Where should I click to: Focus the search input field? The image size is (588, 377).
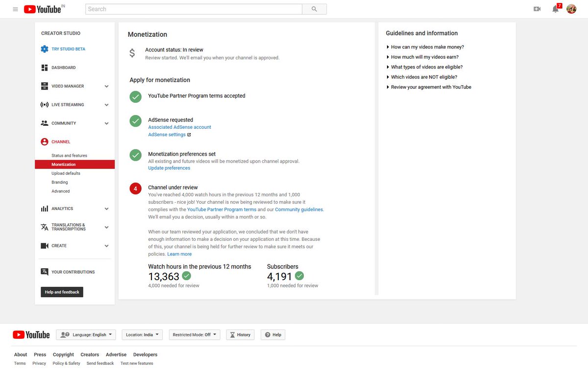pyautogui.click(x=194, y=9)
